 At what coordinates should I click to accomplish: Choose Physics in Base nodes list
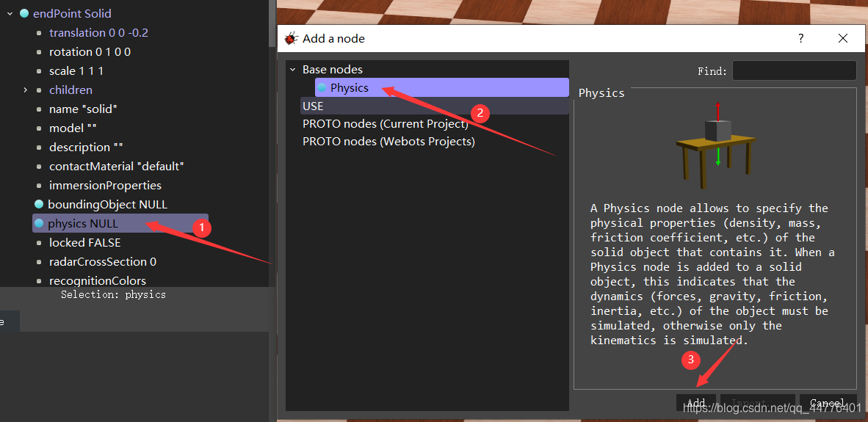(x=442, y=87)
